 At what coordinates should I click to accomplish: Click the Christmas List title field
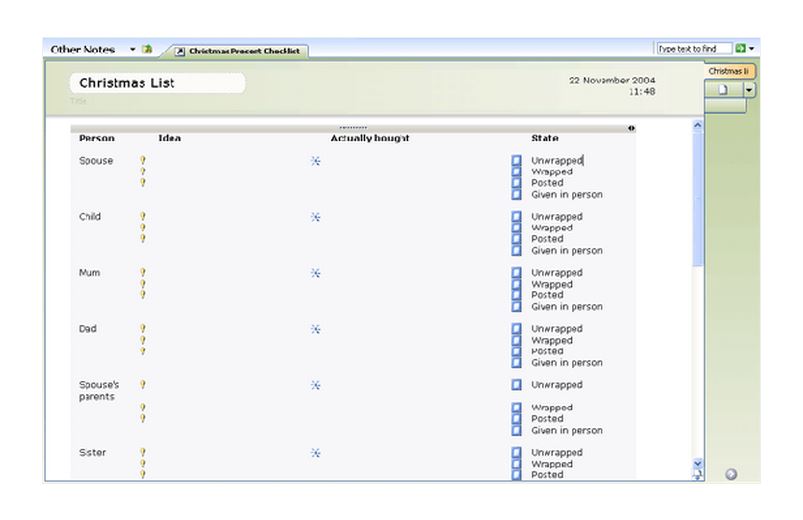pos(157,83)
